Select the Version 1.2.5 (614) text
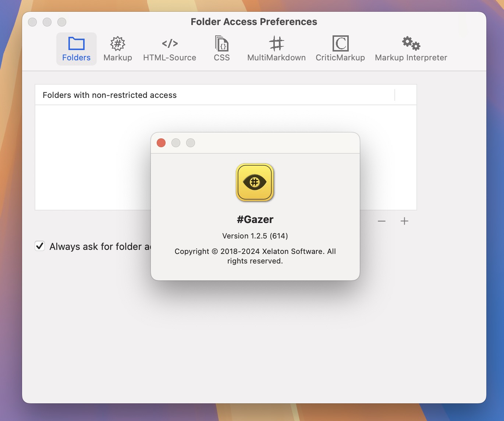 pyautogui.click(x=255, y=236)
